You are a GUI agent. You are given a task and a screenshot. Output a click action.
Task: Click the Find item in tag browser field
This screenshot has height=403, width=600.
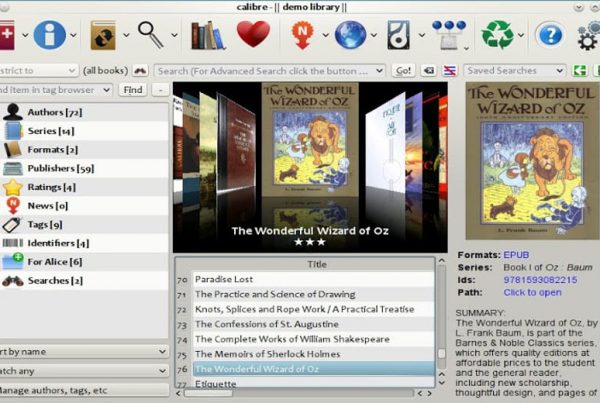point(56,90)
